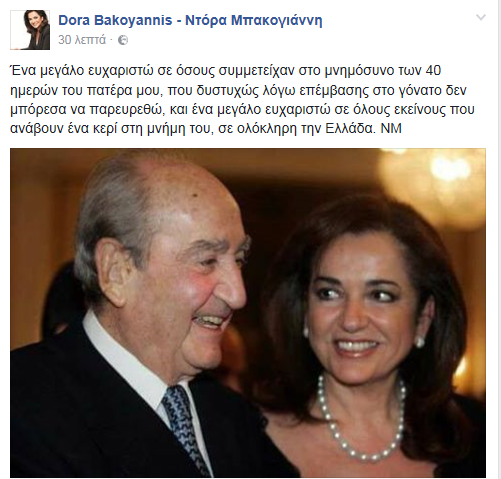Click the "NM" signature ending the post
The width and height of the screenshot is (501, 479).
click(391, 128)
